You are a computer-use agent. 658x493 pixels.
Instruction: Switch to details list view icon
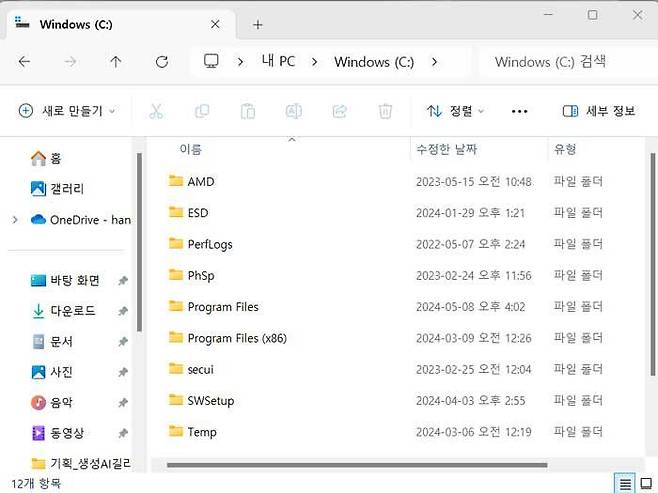(625, 485)
